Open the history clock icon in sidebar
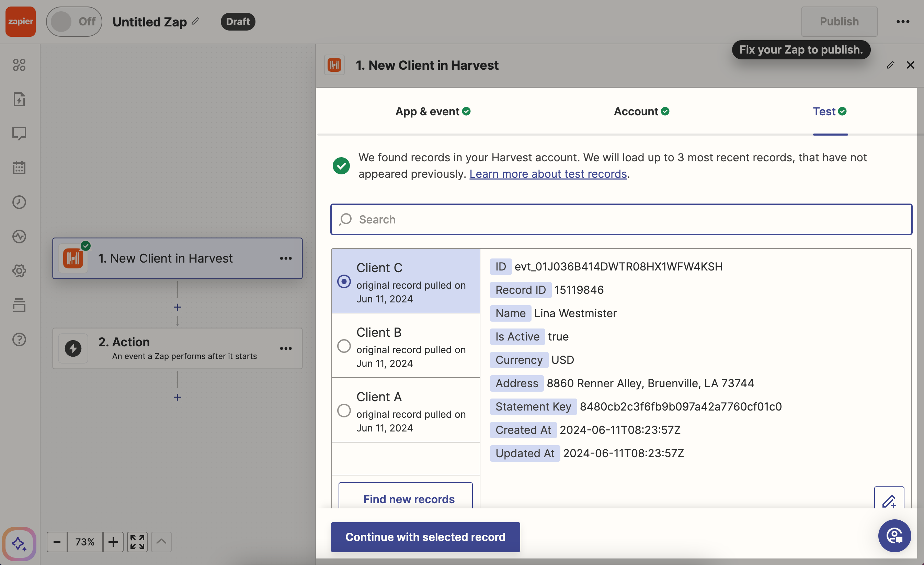 pos(19,202)
